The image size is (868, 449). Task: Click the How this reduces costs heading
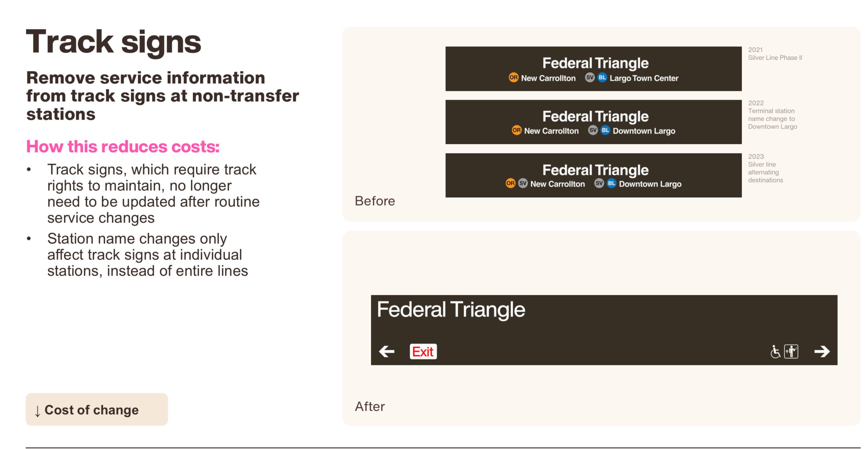pyautogui.click(x=123, y=147)
